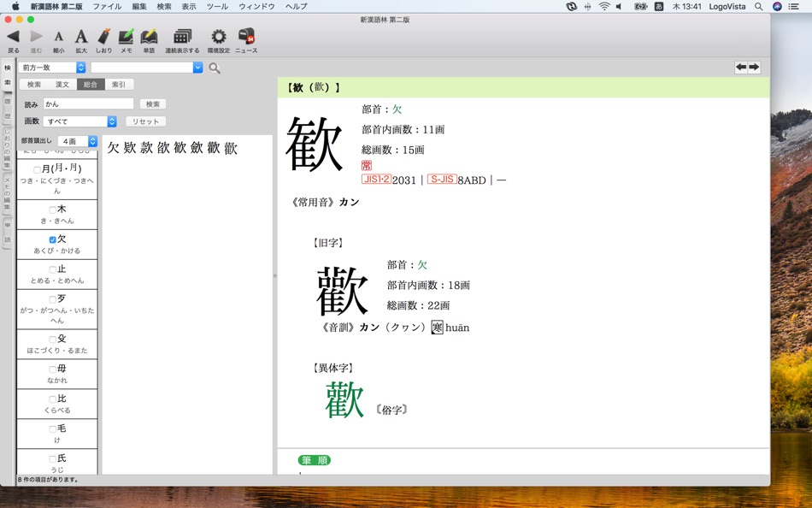Click the しおり bookmark icon

[104, 36]
